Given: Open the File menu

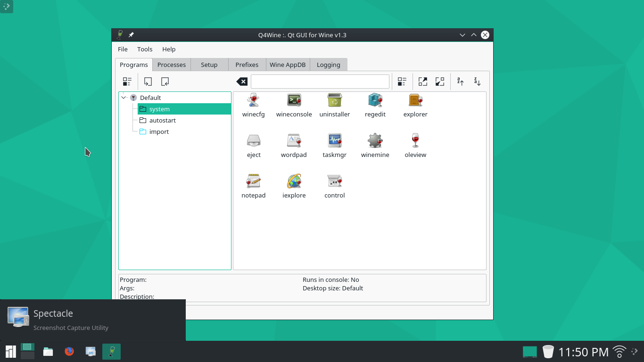Looking at the screenshot, I should point(123,49).
